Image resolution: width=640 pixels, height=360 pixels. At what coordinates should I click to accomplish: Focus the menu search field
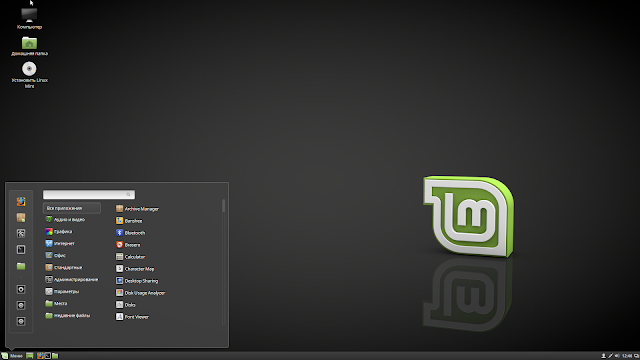pyautogui.click(x=89, y=195)
